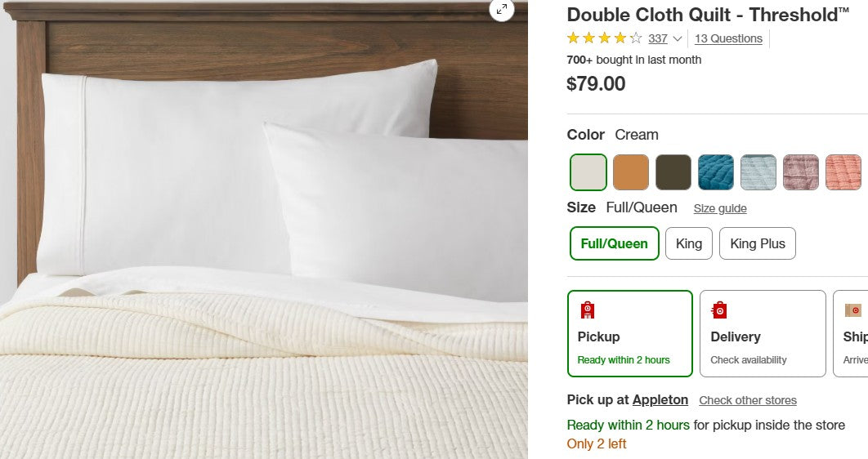The height and width of the screenshot is (459, 868).
Task: Choose the caramel brown color swatch
Action: coord(631,172)
